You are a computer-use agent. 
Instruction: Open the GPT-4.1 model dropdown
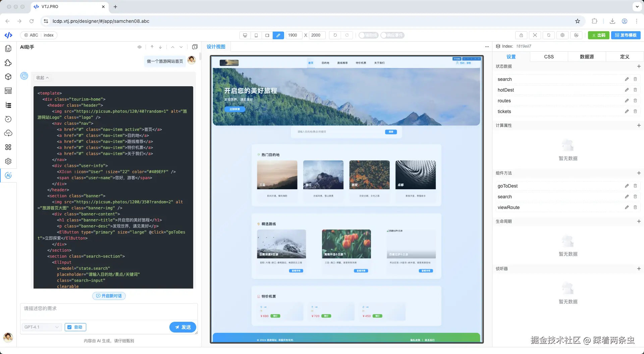tap(42, 327)
